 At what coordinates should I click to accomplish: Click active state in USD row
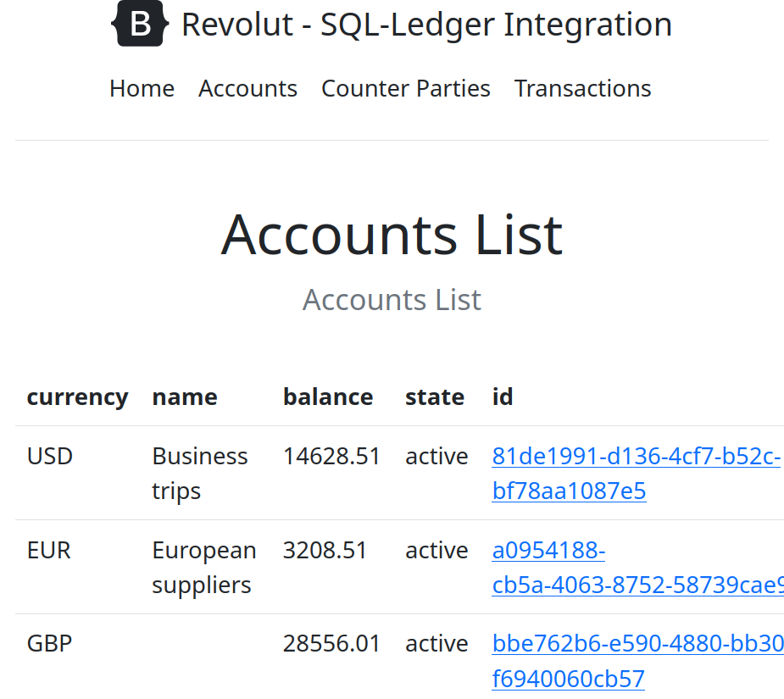click(436, 456)
